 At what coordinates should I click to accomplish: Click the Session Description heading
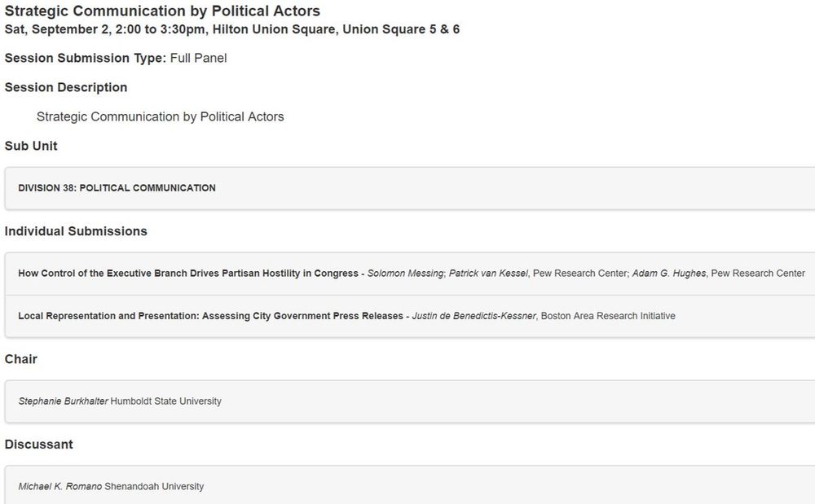(66, 88)
